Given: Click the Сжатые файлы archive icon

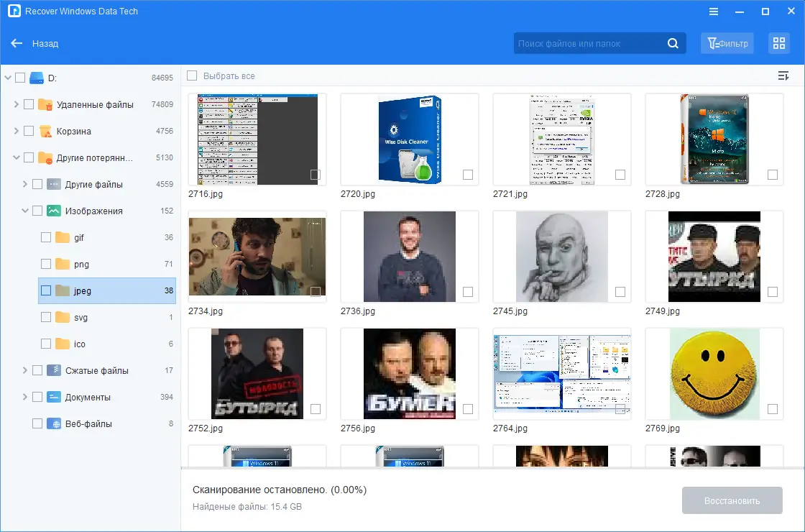Looking at the screenshot, I should 54,370.
